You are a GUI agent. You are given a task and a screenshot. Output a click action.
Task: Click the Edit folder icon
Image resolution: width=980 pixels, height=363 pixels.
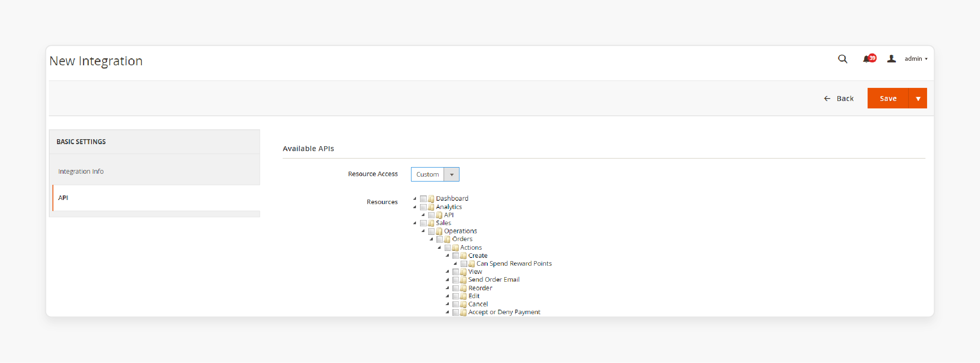(464, 296)
